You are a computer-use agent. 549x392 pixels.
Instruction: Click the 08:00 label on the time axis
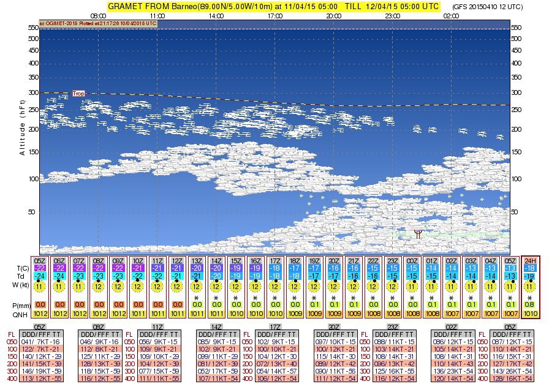coord(98,16)
